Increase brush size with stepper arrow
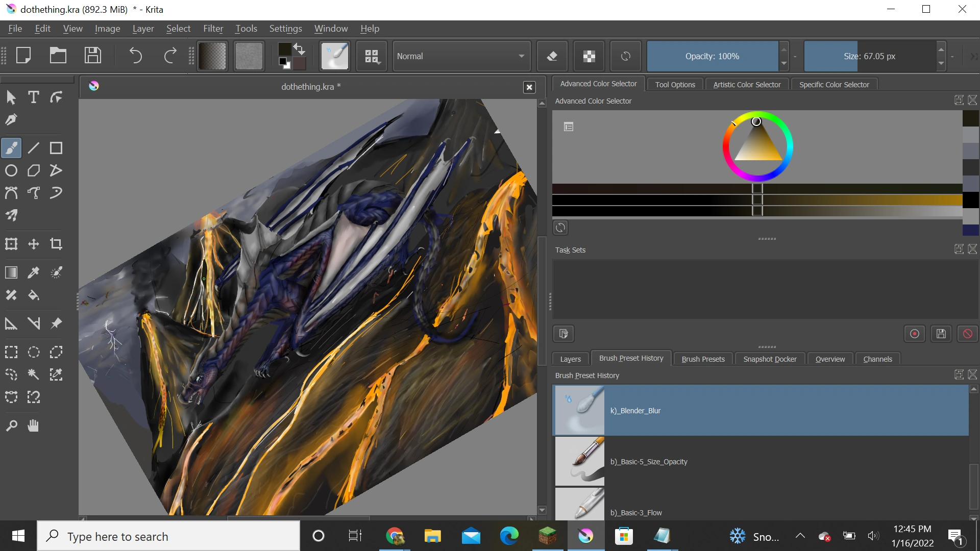Viewport: 980px width, 551px height. (x=941, y=49)
